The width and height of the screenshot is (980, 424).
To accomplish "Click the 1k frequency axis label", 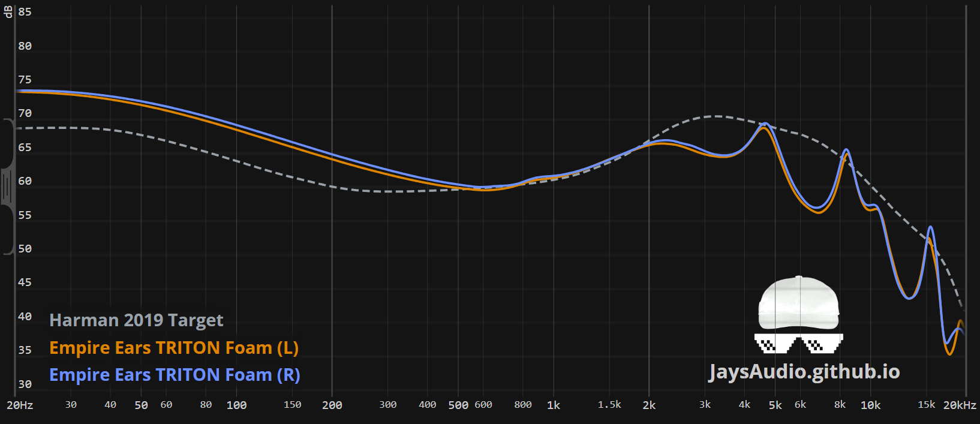I will tap(554, 405).
